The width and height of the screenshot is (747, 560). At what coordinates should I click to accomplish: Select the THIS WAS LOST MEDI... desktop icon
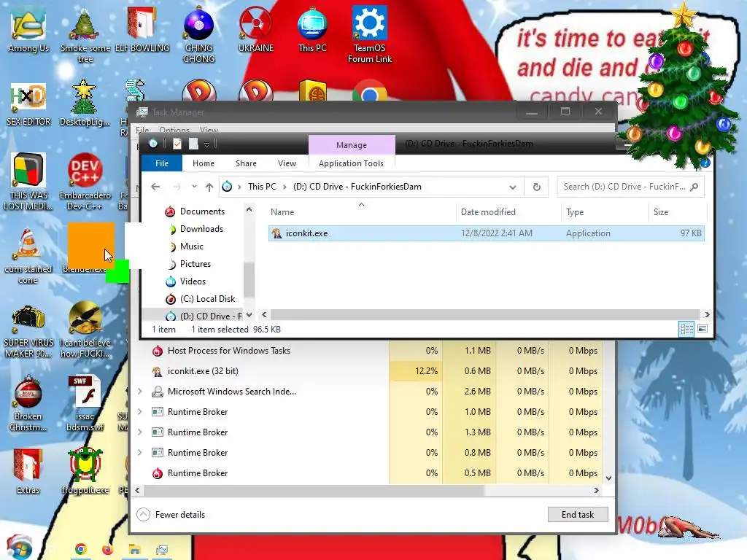coord(28,182)
